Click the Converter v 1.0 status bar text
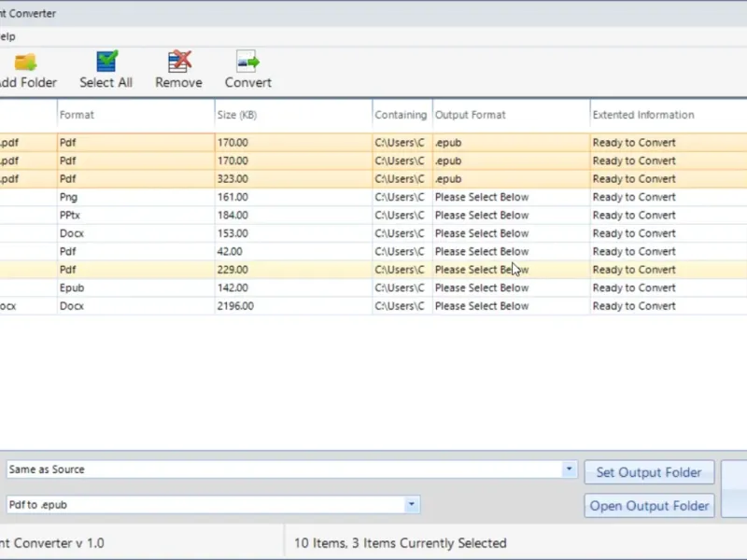 point(52,543)
